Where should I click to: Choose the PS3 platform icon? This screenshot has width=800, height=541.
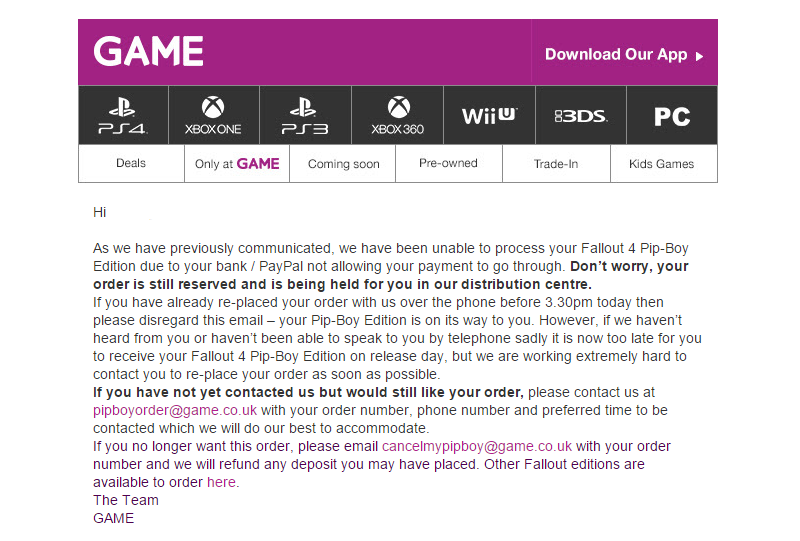coord(306,115)
